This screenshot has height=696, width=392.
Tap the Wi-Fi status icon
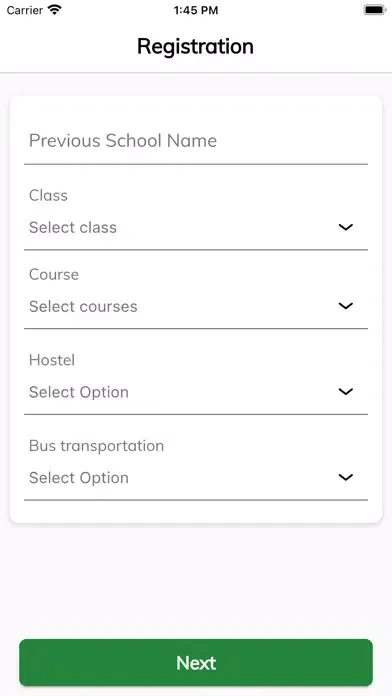[x=55, y=10]
